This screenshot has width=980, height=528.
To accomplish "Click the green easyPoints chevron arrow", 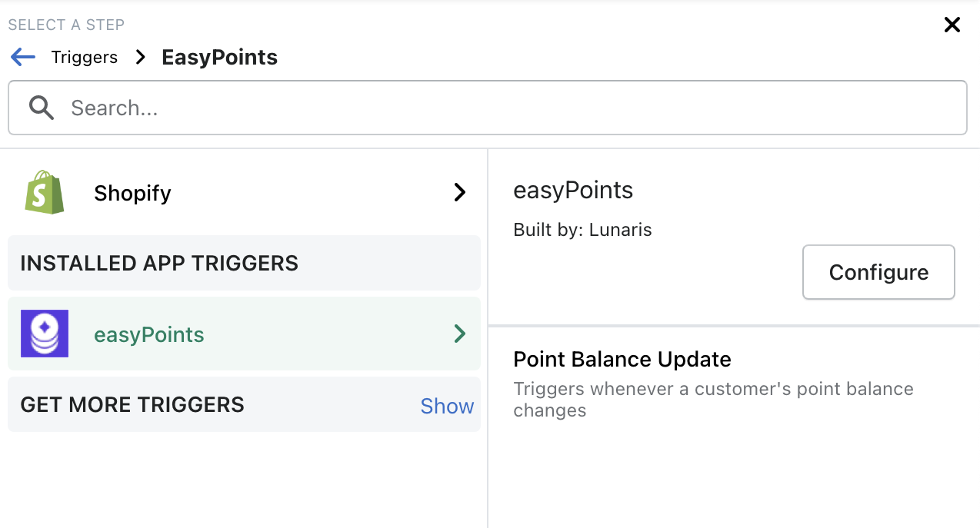I will (x=459, y=334).
